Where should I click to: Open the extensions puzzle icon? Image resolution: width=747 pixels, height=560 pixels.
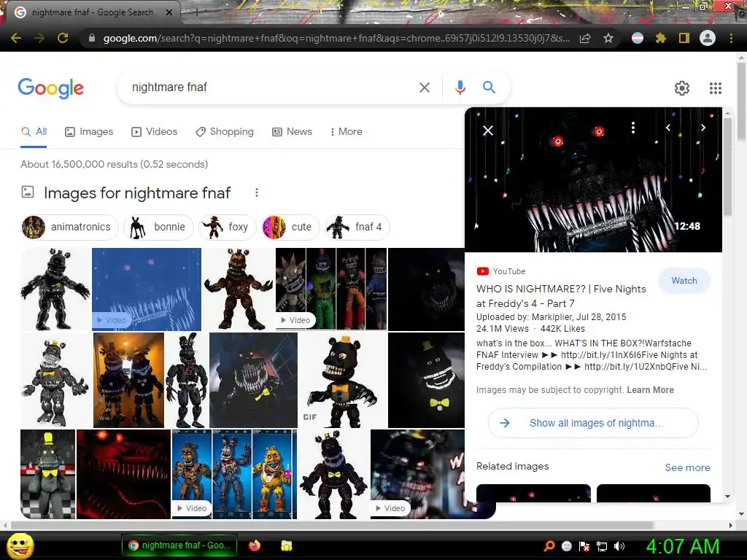(x=661, y=38)
